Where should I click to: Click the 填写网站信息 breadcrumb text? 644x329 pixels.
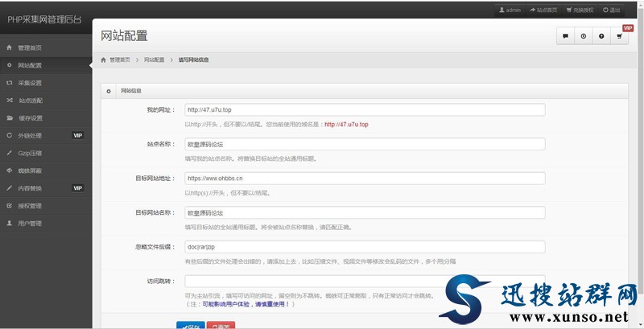click(193, 60)
